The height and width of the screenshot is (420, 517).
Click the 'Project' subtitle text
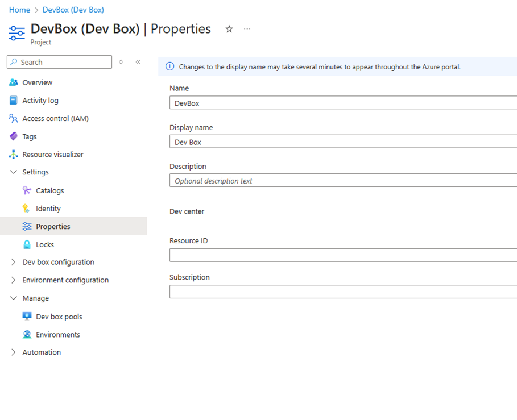pyautogui.click(x=41, y=42)
